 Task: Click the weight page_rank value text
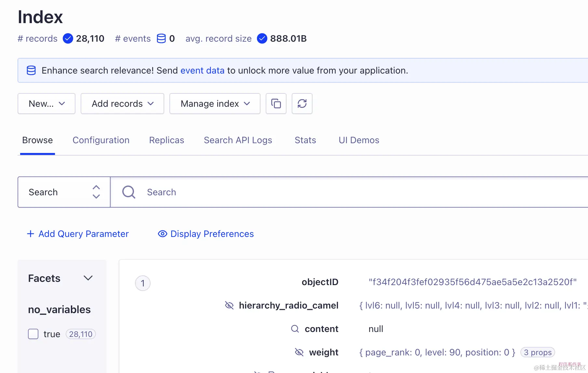point(437,352)
